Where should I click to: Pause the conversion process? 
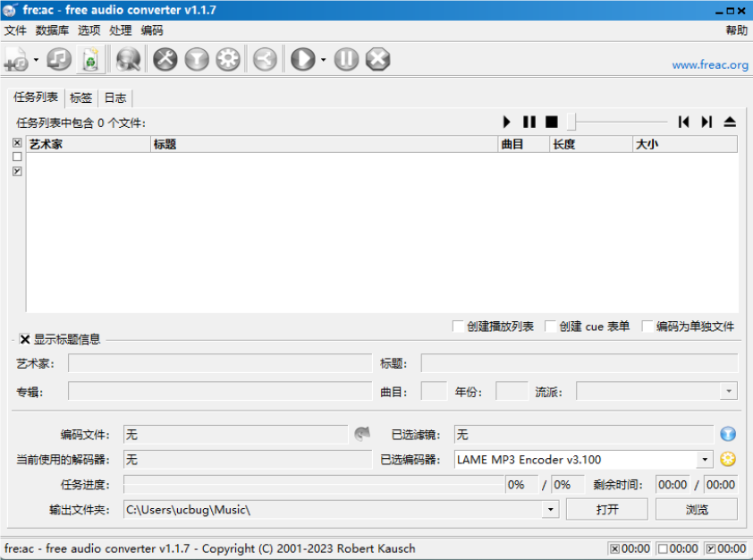(x=345, y=59)
